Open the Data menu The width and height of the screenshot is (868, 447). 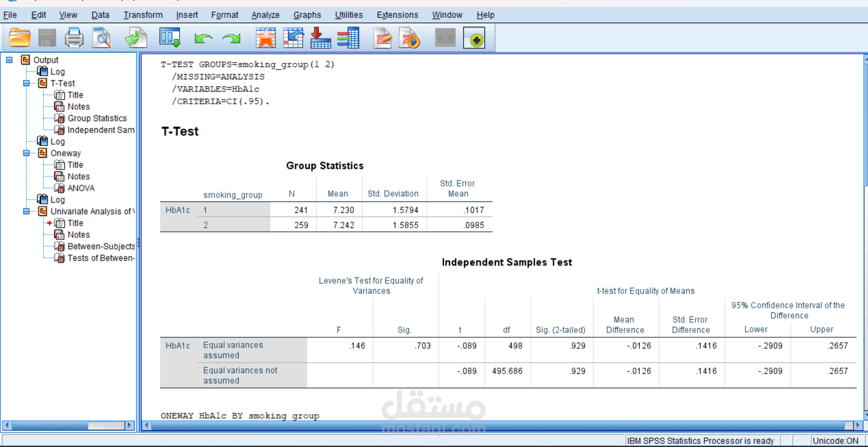100,15
